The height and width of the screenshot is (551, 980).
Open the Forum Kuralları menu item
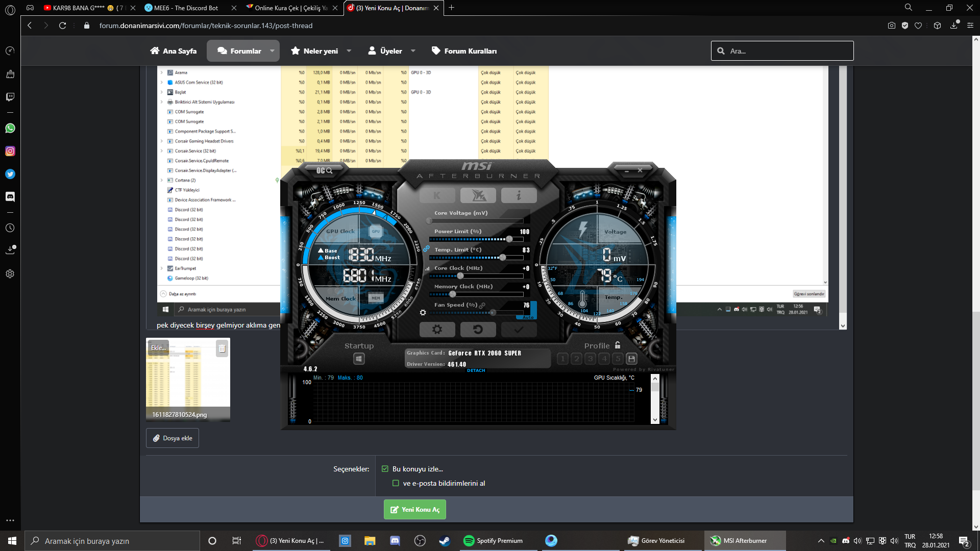(464, 51)
